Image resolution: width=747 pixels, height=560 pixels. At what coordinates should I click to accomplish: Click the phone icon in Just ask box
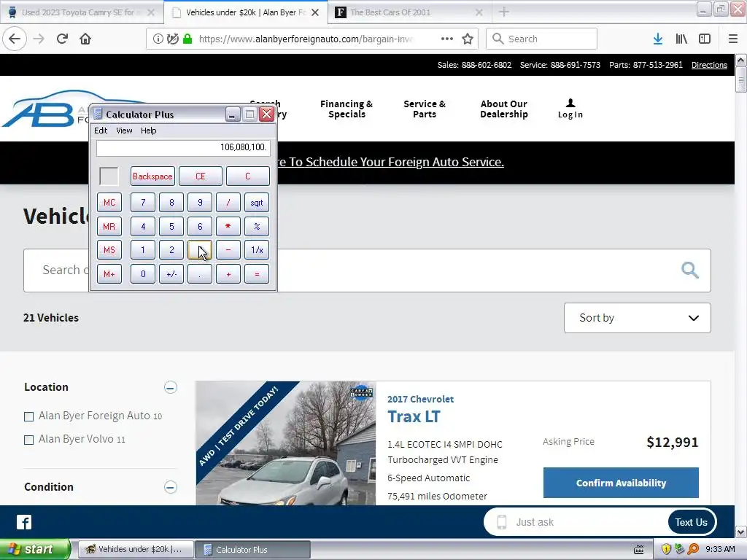coord(502,522)
